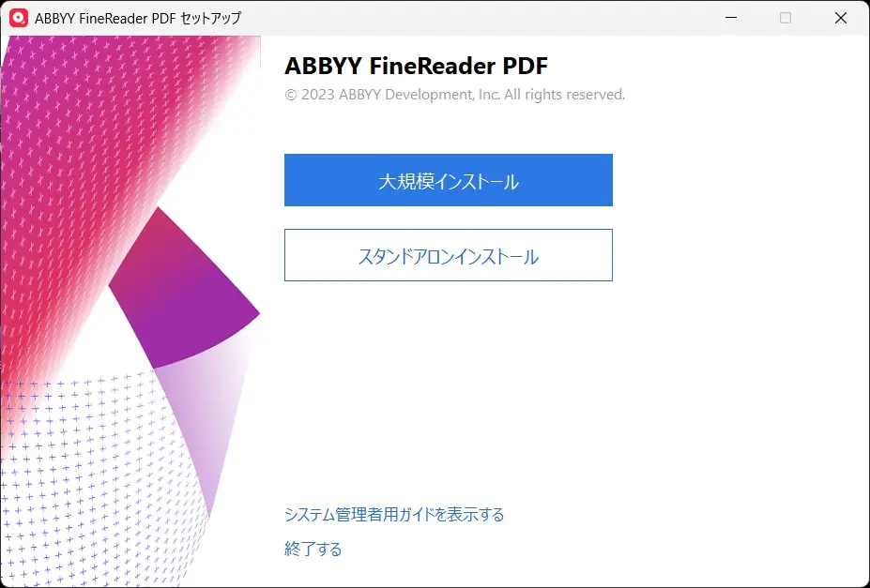Click the maximize button in title bar
Viewport: 870px width, 588px height.
pos(785,17)
